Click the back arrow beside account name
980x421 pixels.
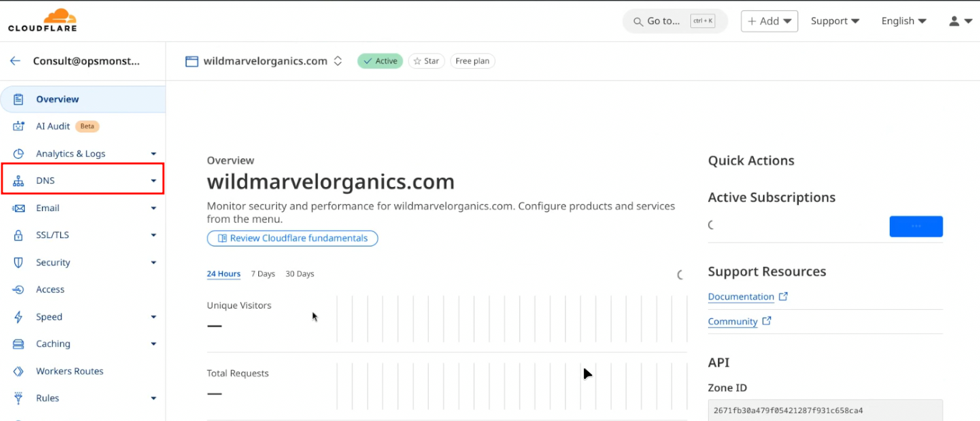[15, 61]
